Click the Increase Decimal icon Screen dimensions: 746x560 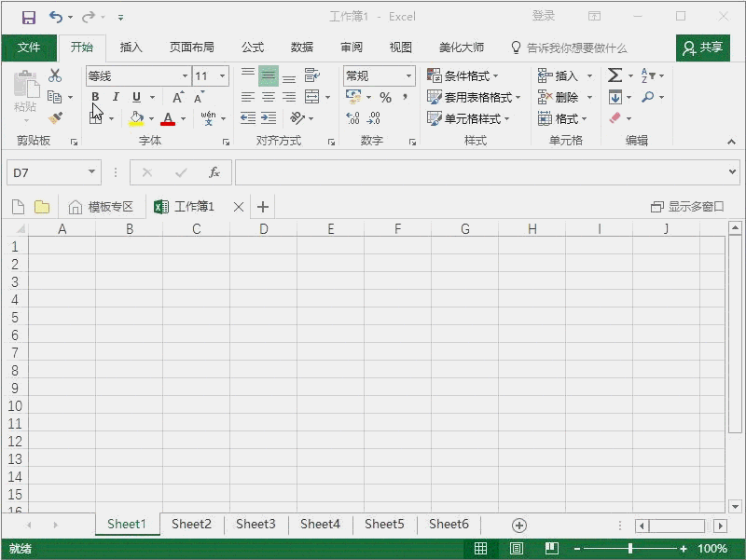point(353,118)
